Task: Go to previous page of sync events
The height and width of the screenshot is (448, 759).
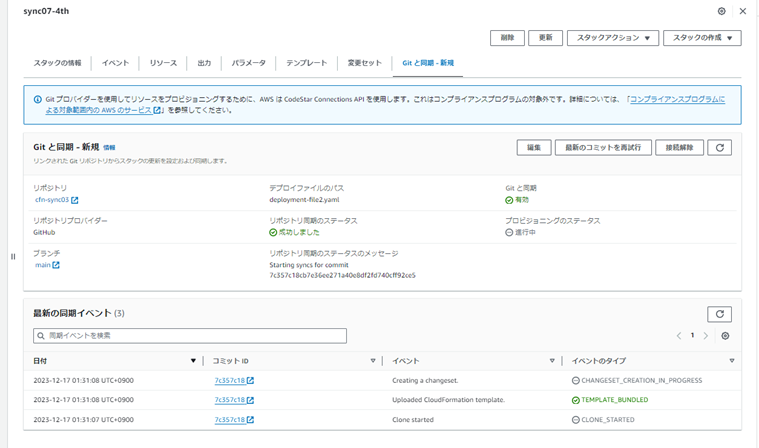Action: (x=679, y=336)
